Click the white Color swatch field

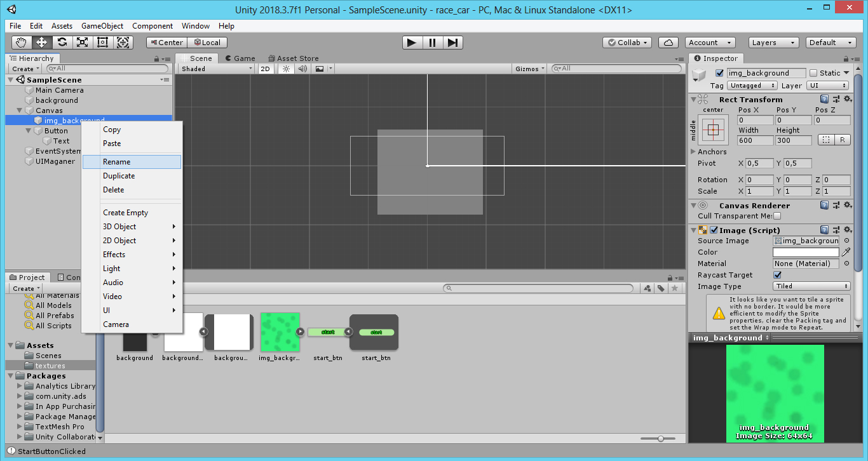click(x=806, y=252)
